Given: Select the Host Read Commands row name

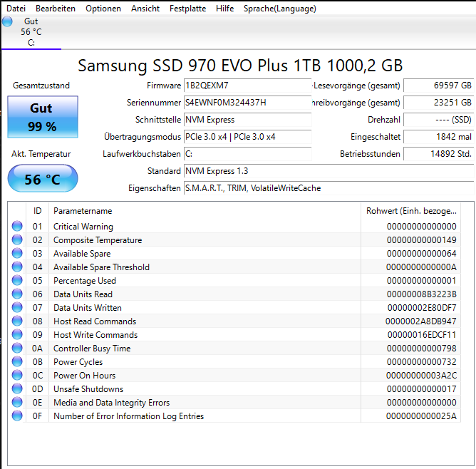Looking at the screenshot, I should [x=95, y=321].
